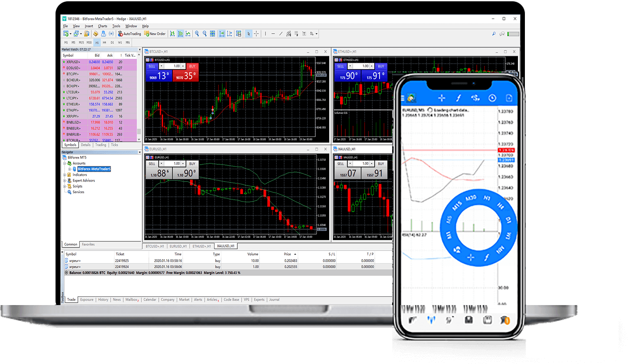Switch to the Favorites tab in Navigator

(x=88, y=244)
